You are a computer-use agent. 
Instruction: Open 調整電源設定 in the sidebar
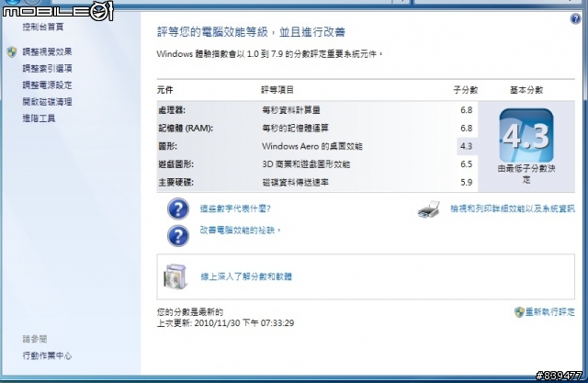point(47,85)
